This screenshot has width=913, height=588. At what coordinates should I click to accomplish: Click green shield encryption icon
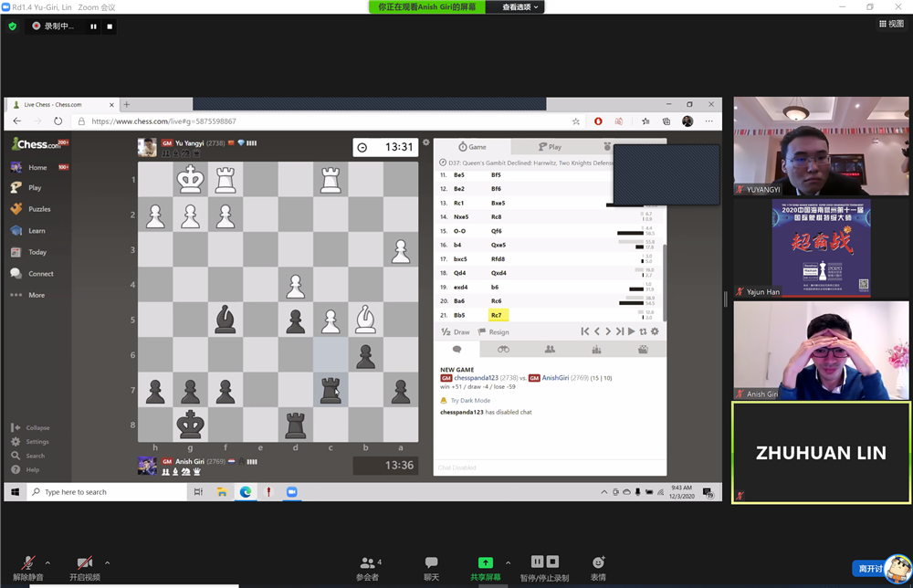point(12,26)
